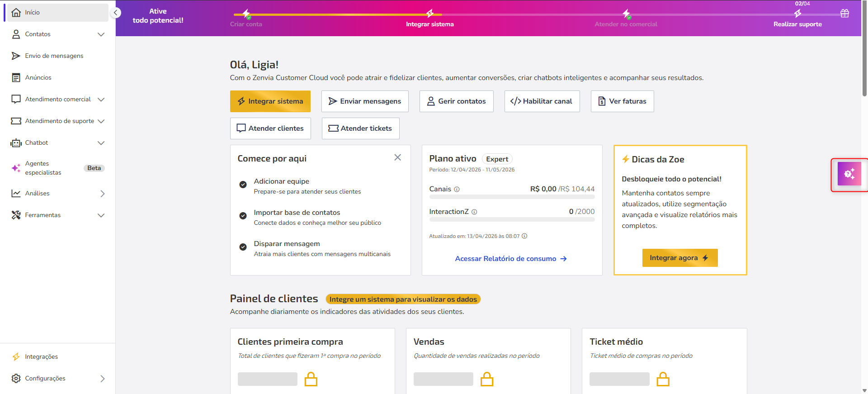Screen dimensions: 868x394
Task: Click the Gerir contatos button
Action: [457, 101]
